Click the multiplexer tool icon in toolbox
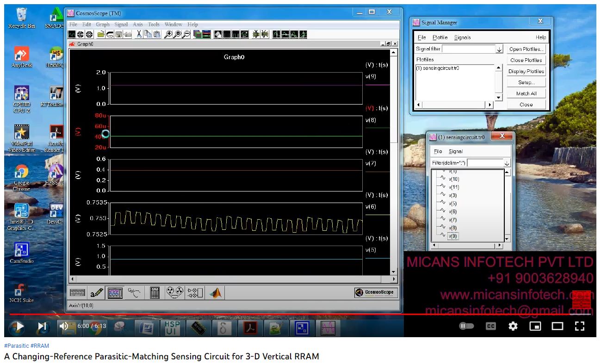 [194, 292]
